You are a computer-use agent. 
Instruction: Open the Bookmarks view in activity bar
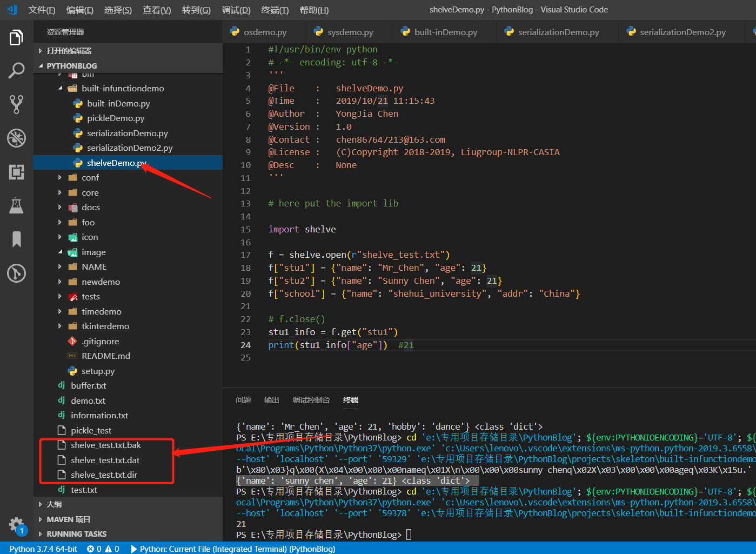[16, 239]
